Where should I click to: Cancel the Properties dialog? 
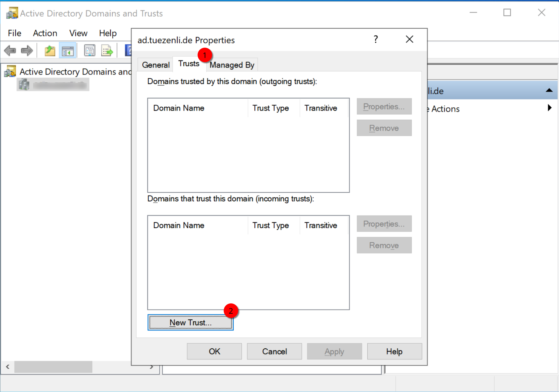coord(274,351)
